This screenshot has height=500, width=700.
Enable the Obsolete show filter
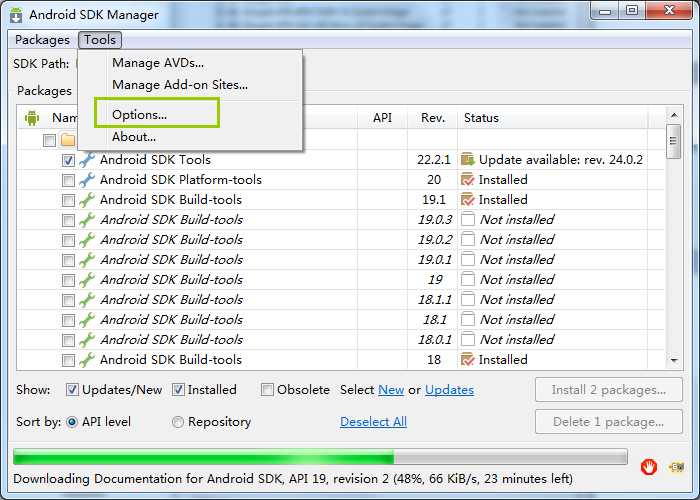point(267,390)
